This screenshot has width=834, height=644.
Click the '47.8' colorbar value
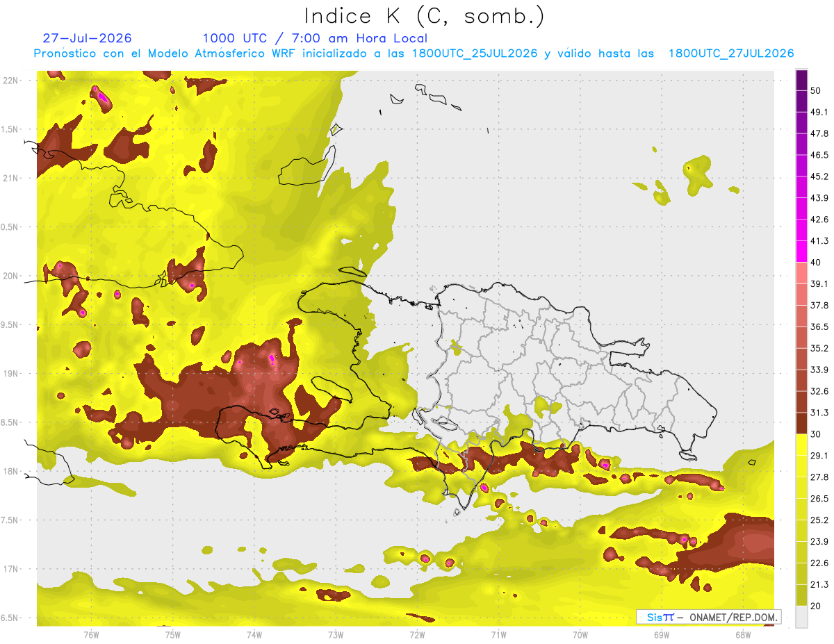coord(820,133)
